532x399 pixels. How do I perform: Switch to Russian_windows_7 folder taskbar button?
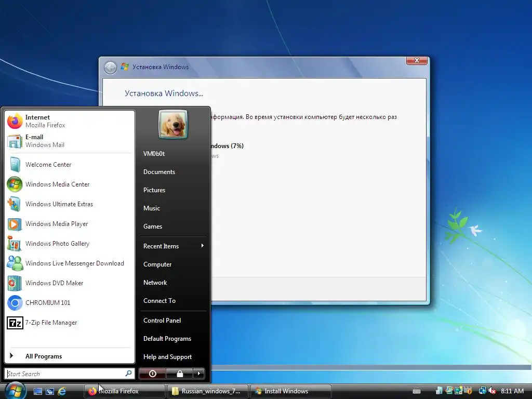(207, 391)
